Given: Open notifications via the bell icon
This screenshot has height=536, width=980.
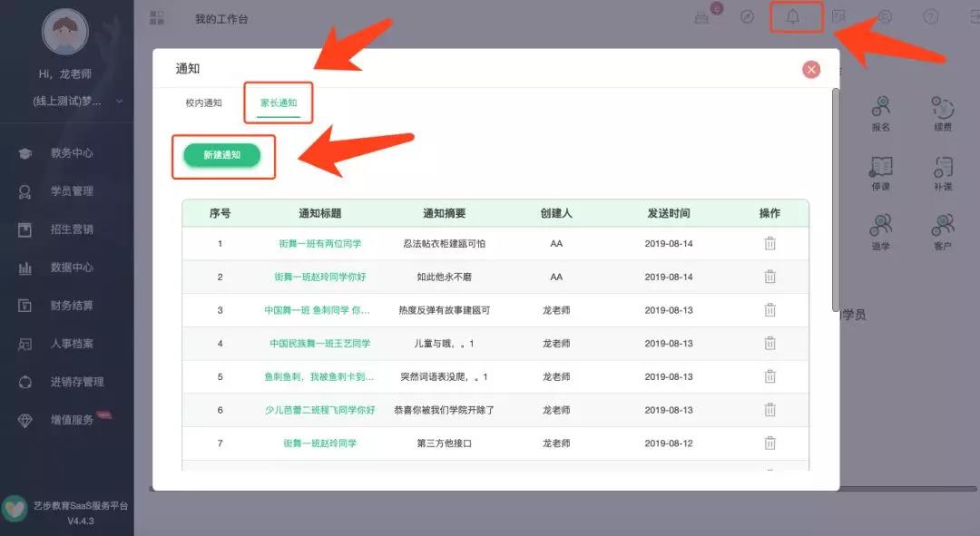Looking at the screenshot, I should 794,18.
